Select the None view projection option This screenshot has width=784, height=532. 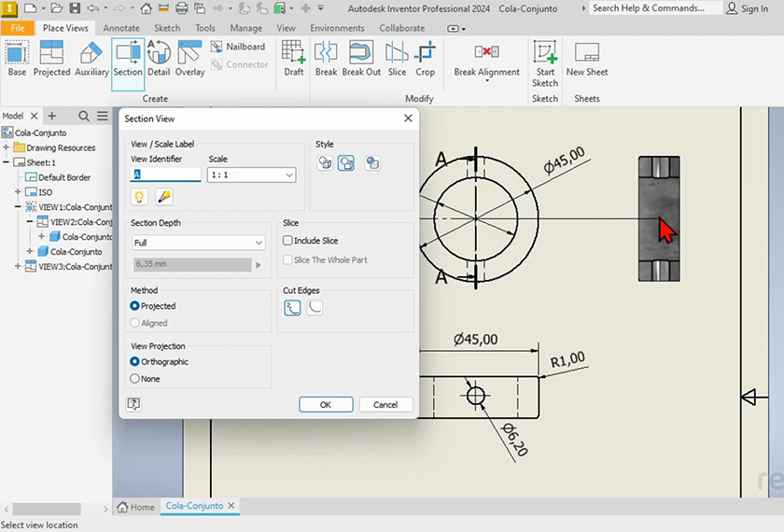(x=136, y=379)
